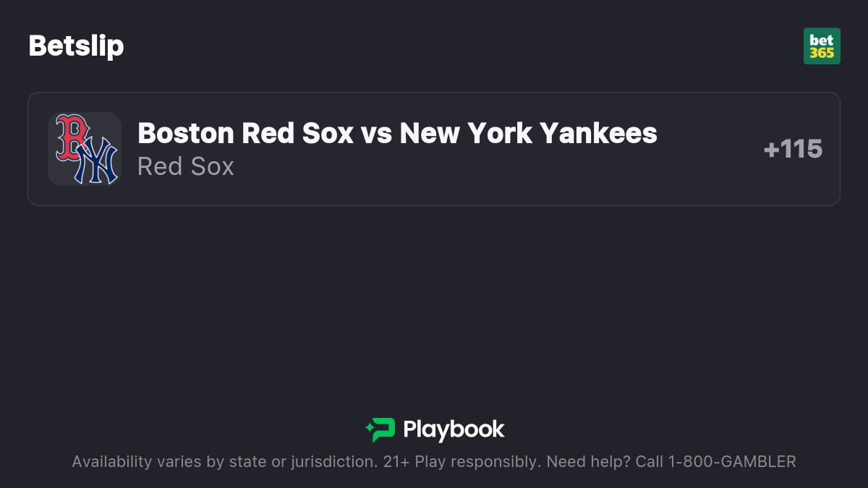Click the navy Yankees 'NY' team logo
This screenshot has width=868, height=488.
point(96,163)
